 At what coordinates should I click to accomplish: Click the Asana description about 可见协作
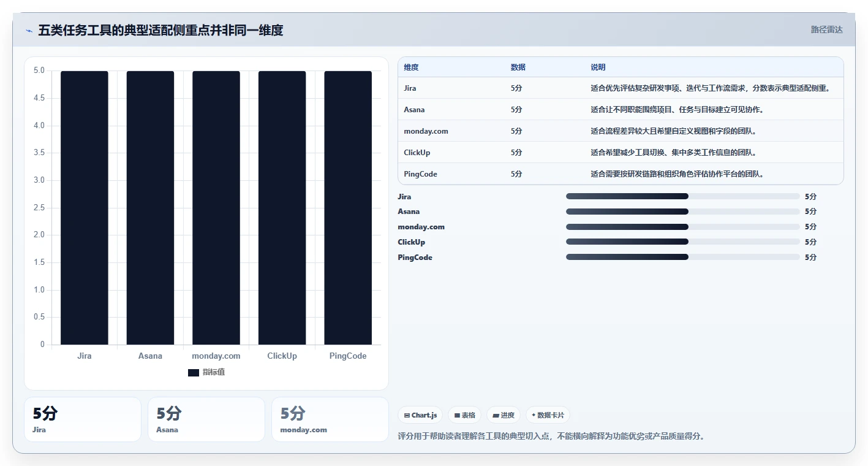point(677,110)
